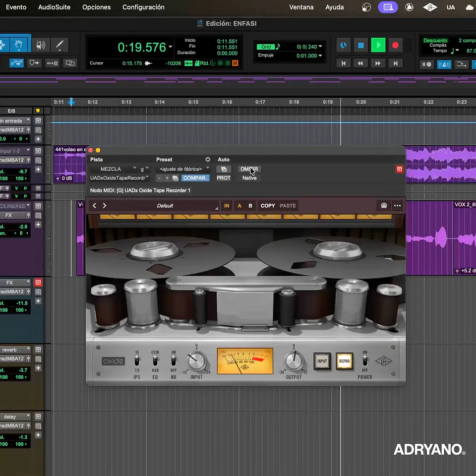Flip the CCIR/NAB EQ switch
Viewport: 476px width, 476px height.
pos(155,361)
